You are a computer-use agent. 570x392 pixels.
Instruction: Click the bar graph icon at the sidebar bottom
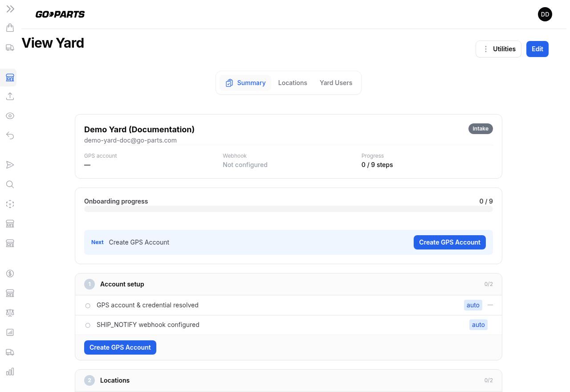click(x=10, y=372)
